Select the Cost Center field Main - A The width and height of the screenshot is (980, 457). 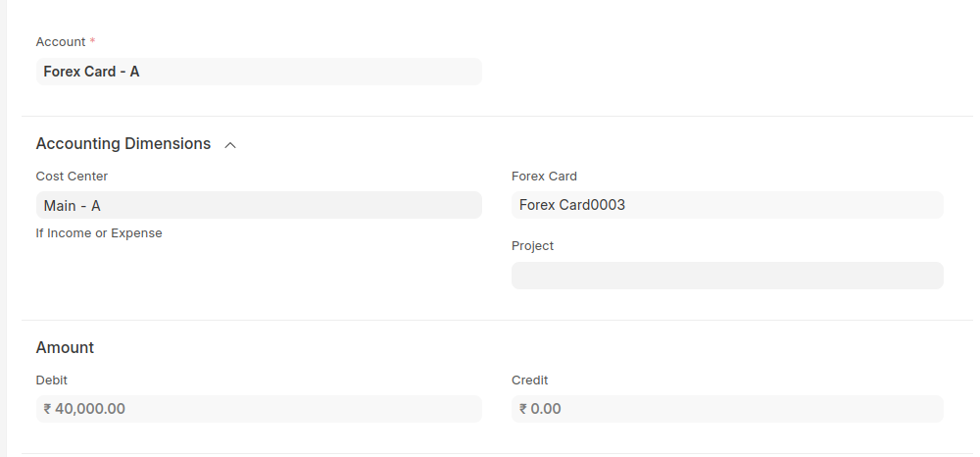pos(259,205)
